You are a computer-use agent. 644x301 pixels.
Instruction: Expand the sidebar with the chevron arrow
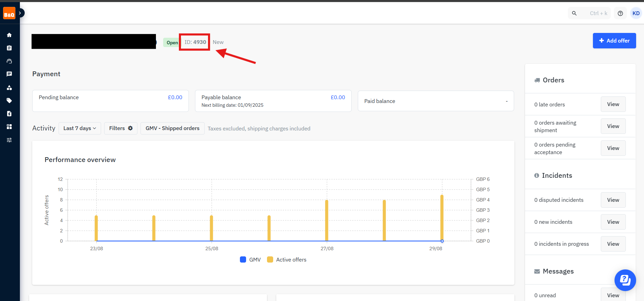20,13
